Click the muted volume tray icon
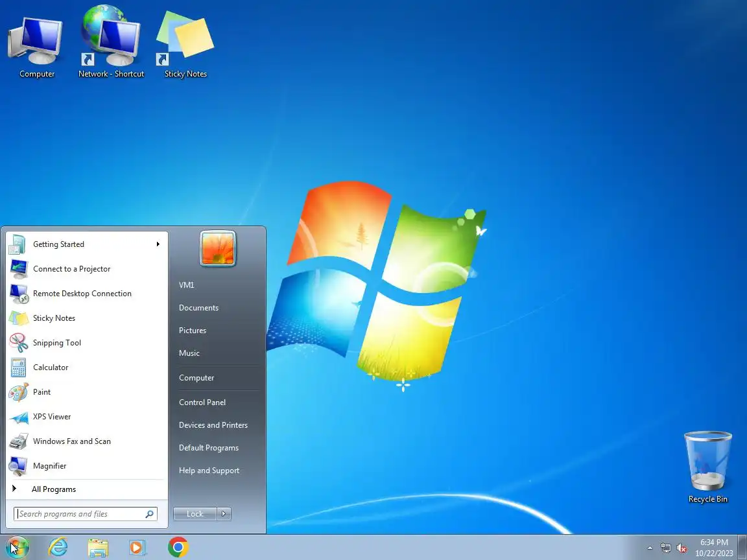Screen dimensions: 747x560 [682, 548]
